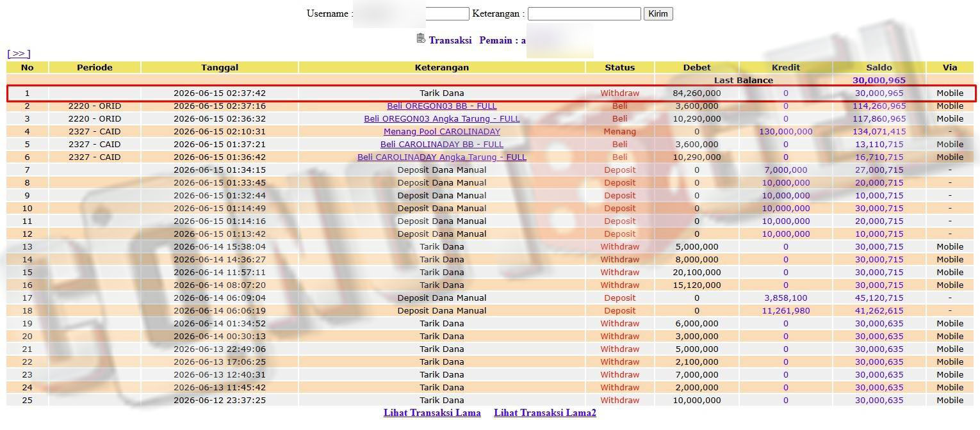Image resolution: width=980 pixels, height=430 pixels.
Task: Focus the Username input field
Action: coord(411,13)
